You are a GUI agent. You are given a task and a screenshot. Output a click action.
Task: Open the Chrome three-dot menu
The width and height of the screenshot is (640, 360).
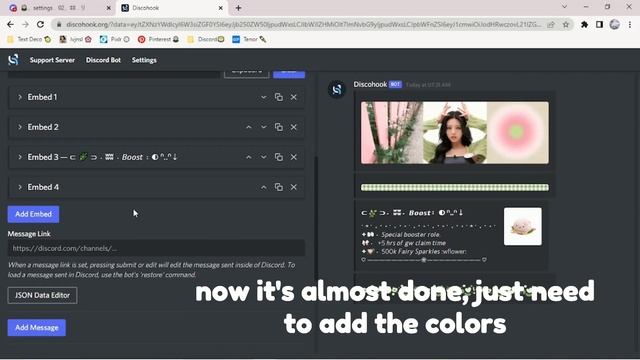point(630,24)
